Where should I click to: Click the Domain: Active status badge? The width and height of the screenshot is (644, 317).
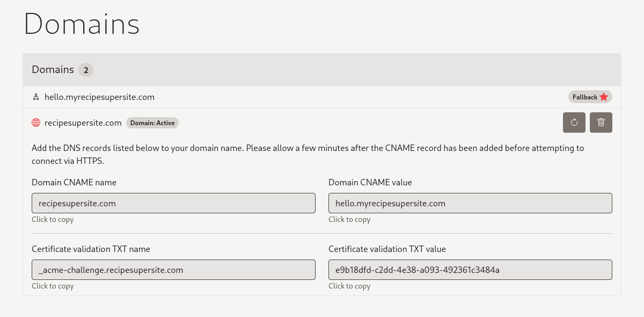point(152,123)
